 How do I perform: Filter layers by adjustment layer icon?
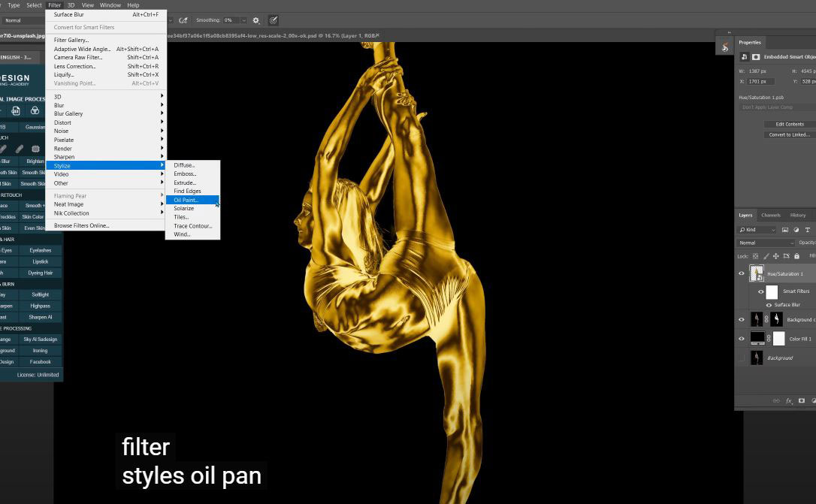click(796, 229)
